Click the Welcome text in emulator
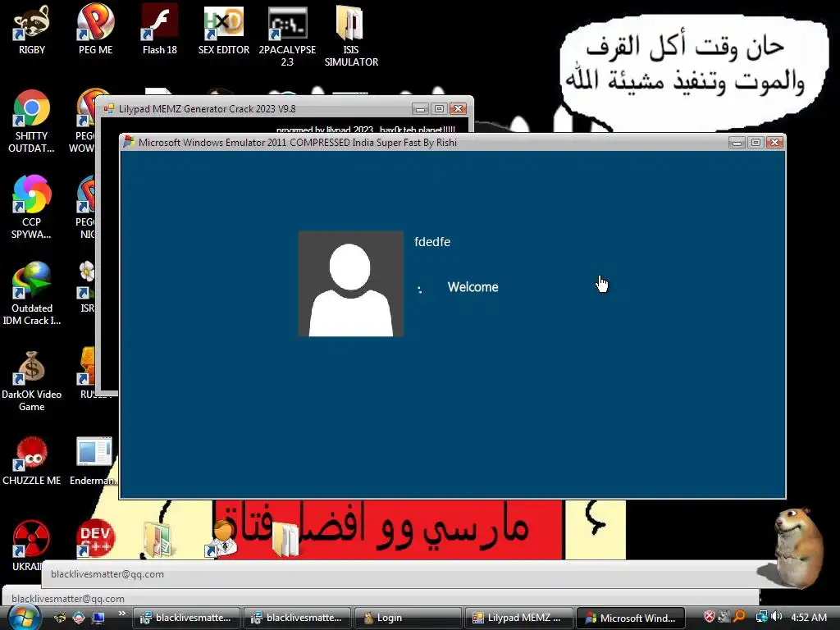The height and width of the screenshot is (630, 840). pos(473,287)
